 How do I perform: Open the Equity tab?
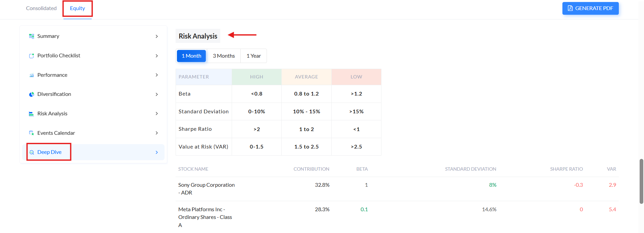(x=78, y=8)
